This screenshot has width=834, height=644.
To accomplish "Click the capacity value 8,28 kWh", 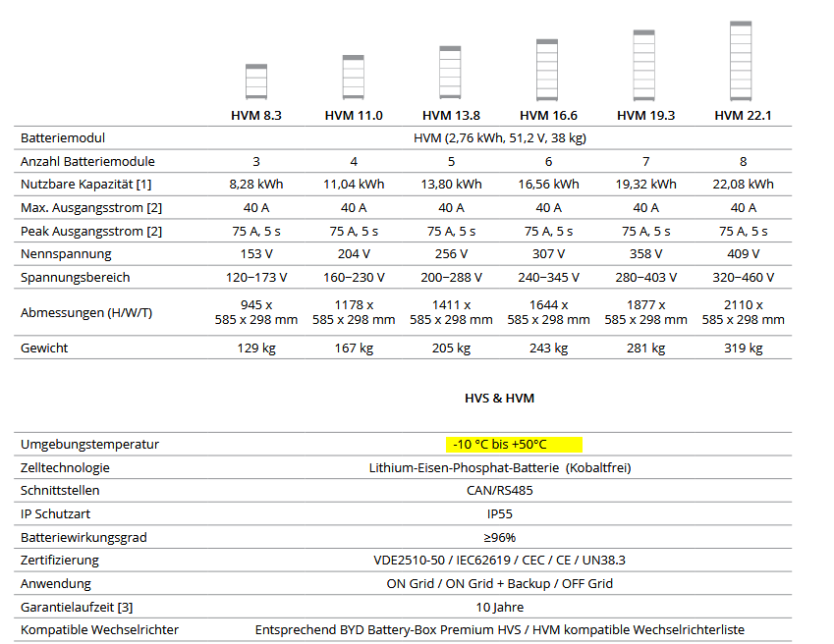I will [x=256, y=185].
